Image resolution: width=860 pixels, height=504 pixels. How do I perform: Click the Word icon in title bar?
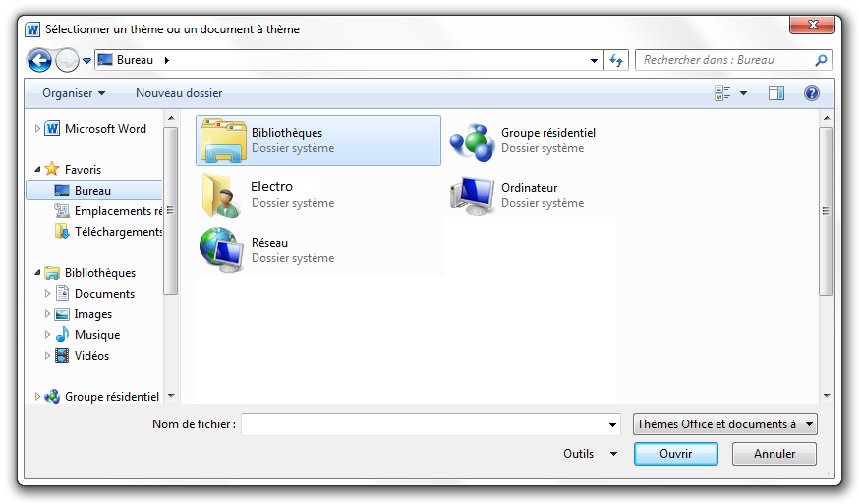point(32,29)
